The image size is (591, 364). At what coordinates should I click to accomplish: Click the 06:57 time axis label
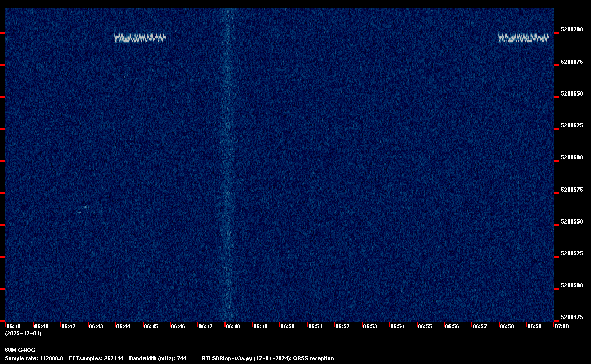(x=479, y=326)
